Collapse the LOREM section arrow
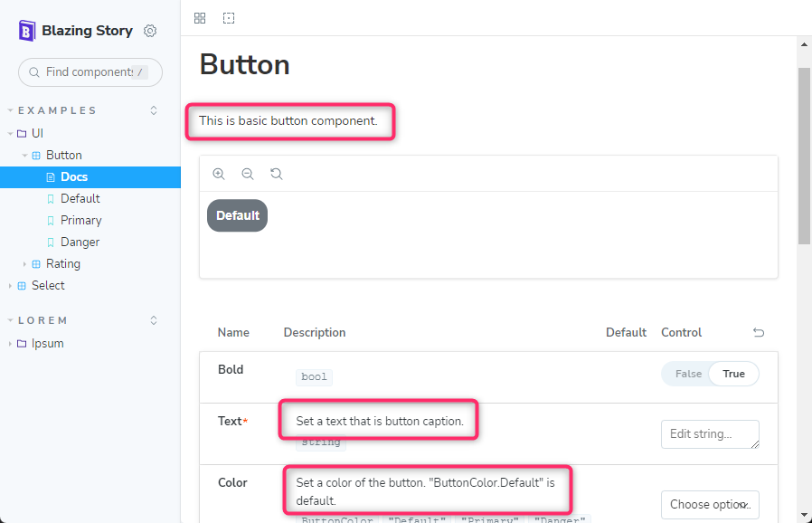Screen dimensions: 812x523 point(10,320)
